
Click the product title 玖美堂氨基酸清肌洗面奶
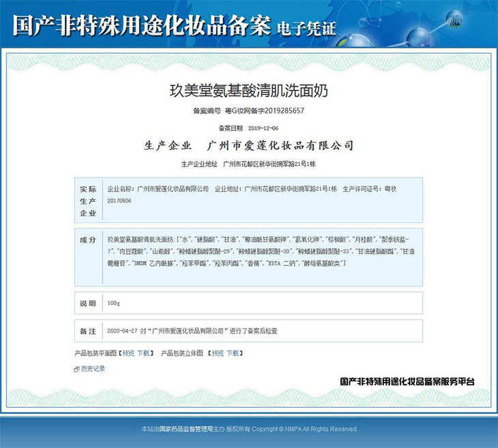click(x=248, y=90)
